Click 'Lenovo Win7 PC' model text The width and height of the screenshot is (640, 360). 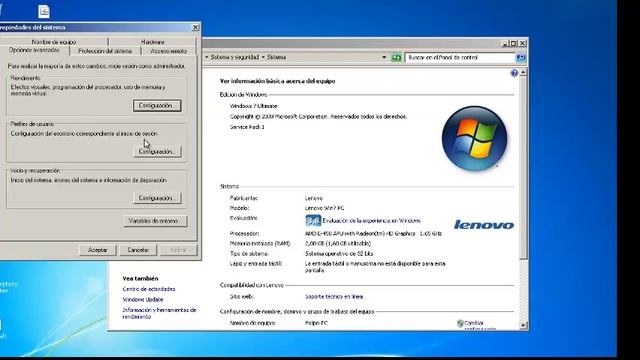[324, 208]
